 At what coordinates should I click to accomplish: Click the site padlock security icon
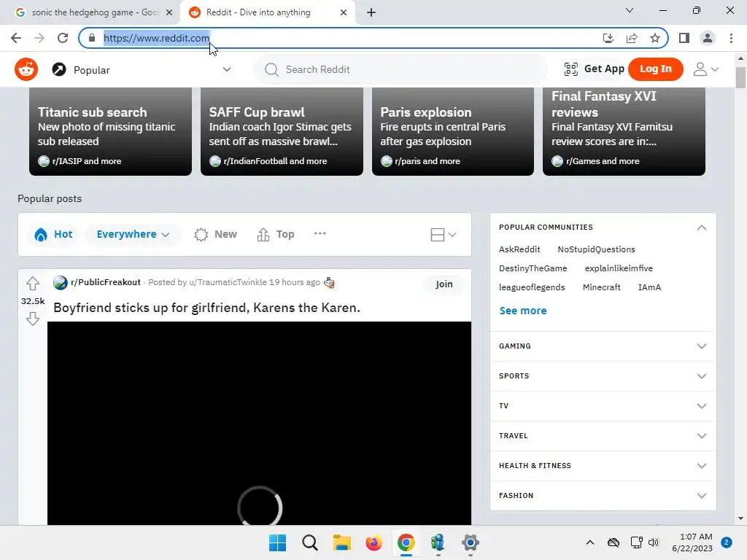pos(93,38)
